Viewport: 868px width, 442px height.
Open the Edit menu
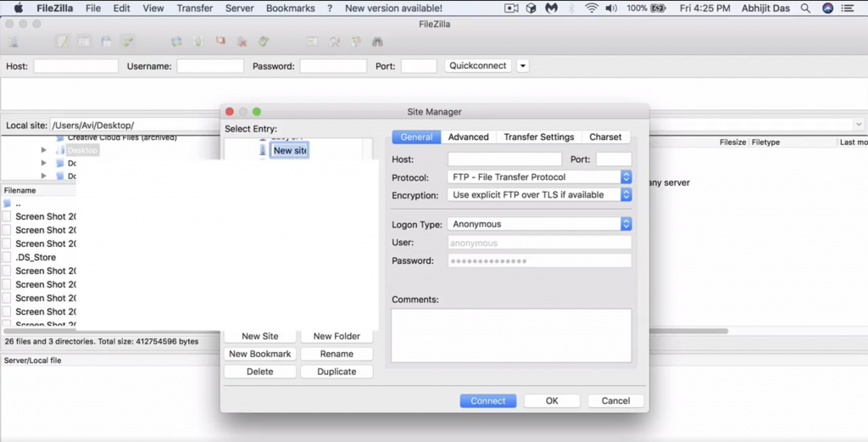click(x=121, y=8)
